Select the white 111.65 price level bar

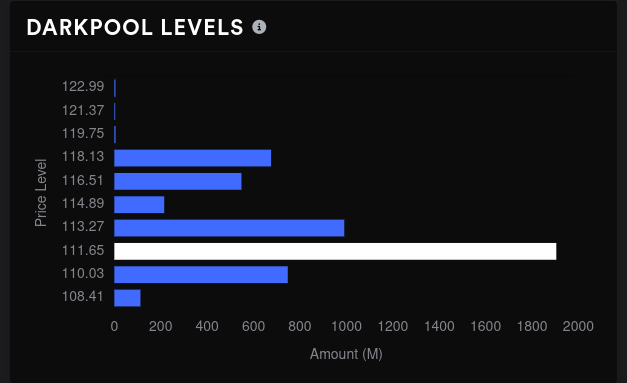click(335, 251)
